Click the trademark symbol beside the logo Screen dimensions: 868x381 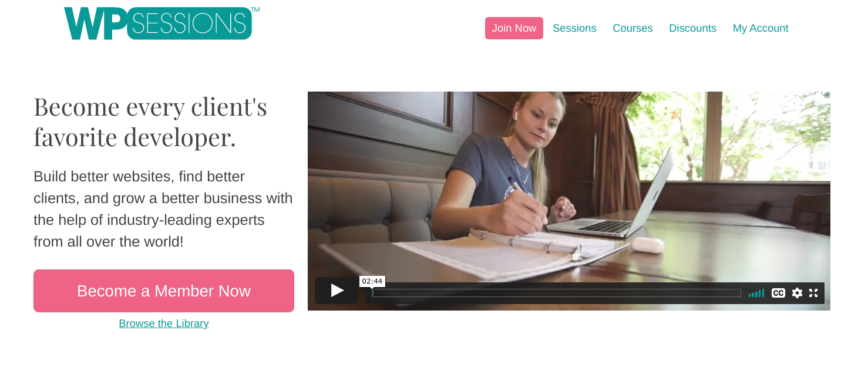[255, 9]
